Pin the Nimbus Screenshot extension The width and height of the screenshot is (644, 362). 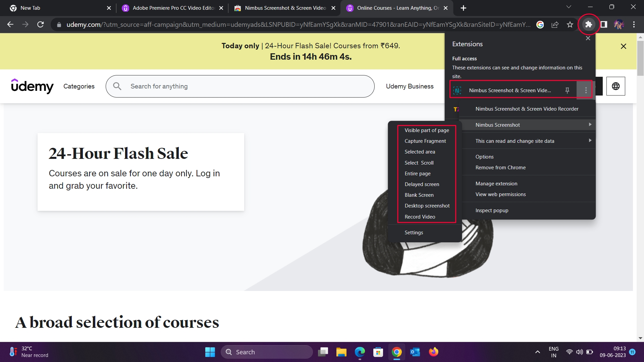tap(567, 90)
